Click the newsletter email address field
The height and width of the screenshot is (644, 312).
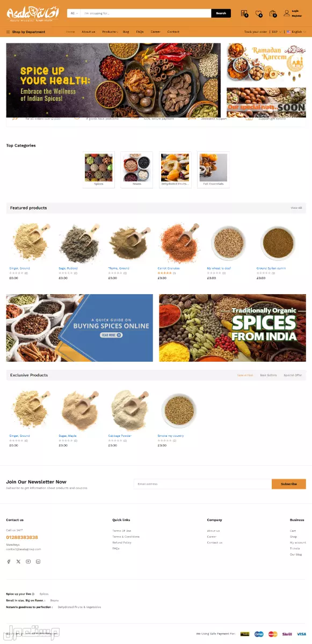[202, 484]
